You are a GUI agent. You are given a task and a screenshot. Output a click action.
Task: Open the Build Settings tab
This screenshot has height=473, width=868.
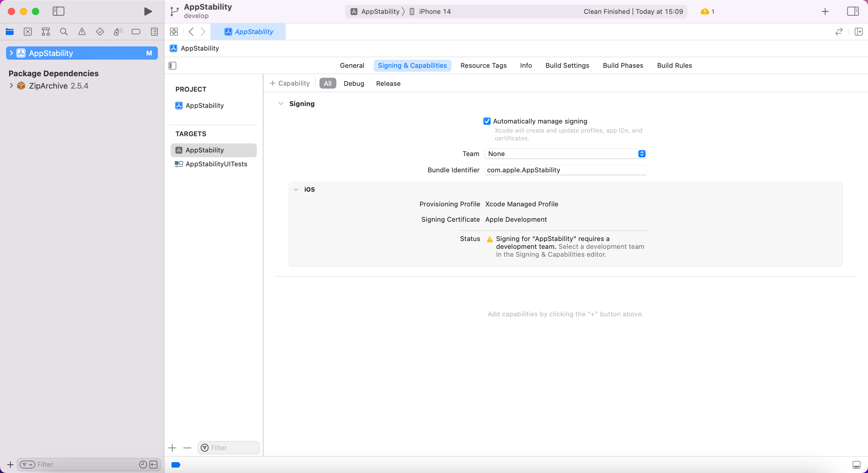pyautogui.click(x=567, y=65)
